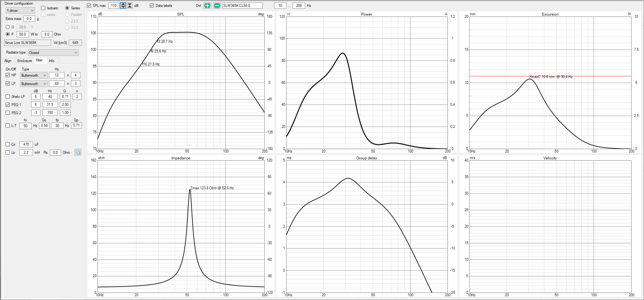The width and height of the screenshot is (644, 300).
Task: Select the Series connection radio button
Action: point(67,8)
